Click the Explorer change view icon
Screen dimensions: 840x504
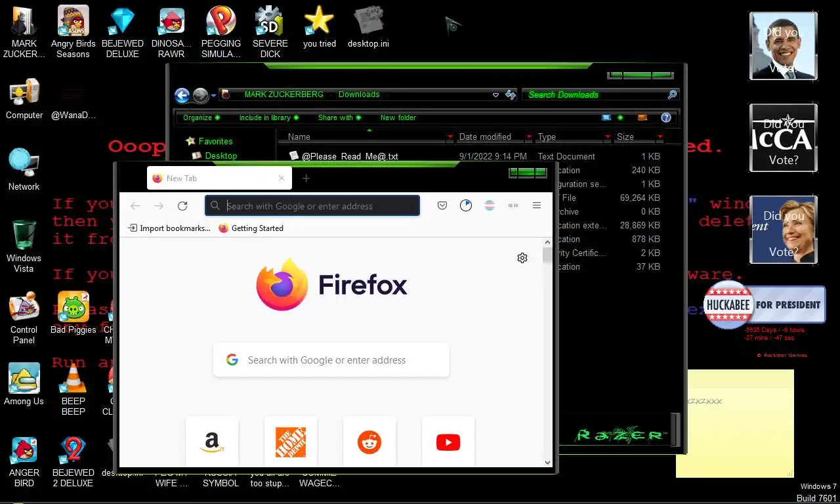606,117
